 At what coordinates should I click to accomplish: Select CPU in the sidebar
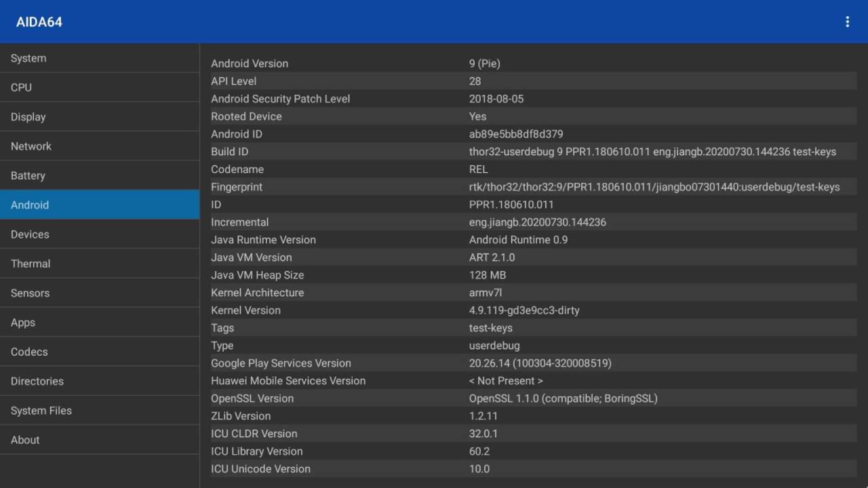100,87
